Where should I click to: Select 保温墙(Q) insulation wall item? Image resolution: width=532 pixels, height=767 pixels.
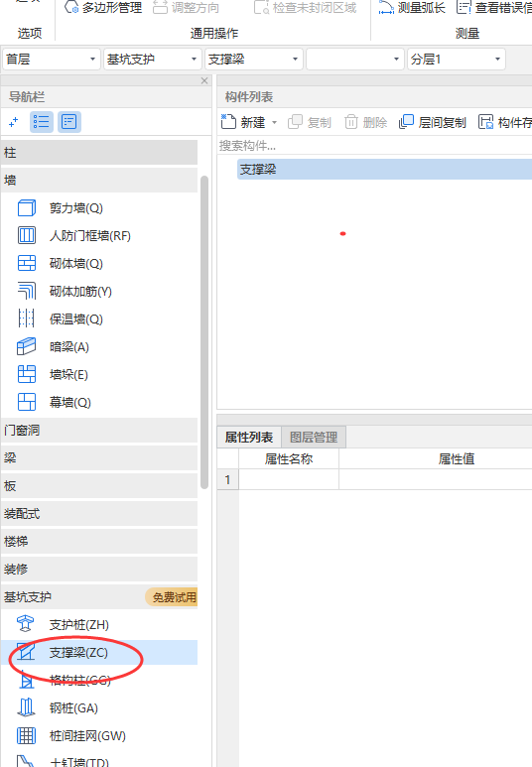click(76, 320)
